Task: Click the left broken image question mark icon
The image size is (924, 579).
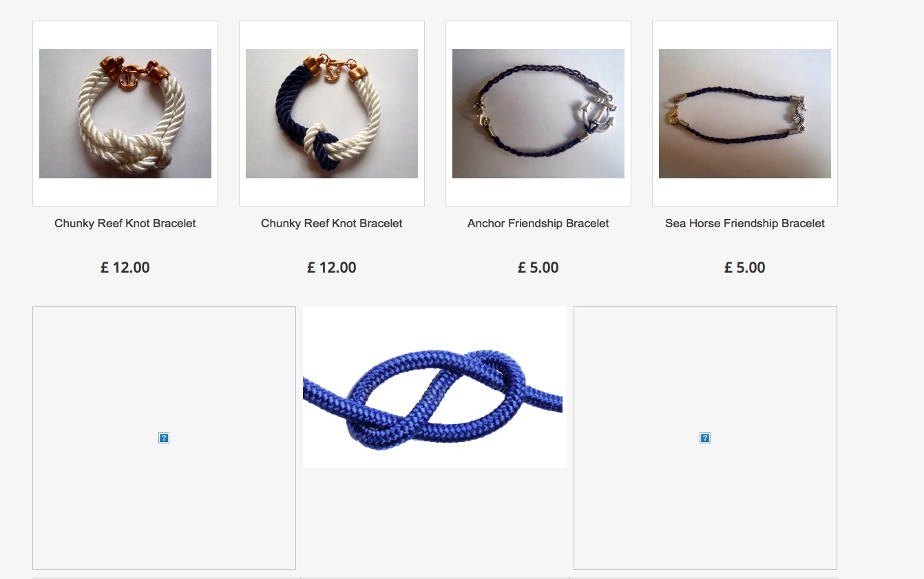Action: (x=164, y=438)
